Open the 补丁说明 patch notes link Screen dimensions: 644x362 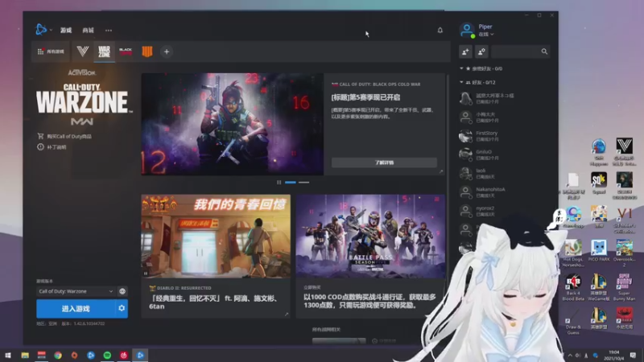pyautogui.click(x=52, y=147)
